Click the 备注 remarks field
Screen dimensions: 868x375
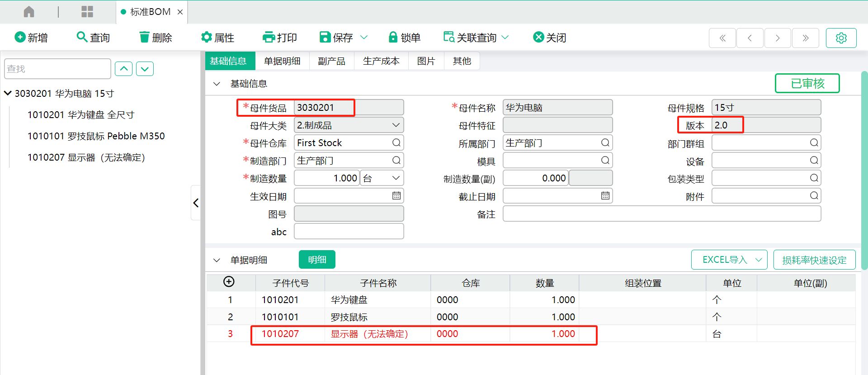(x=662, y=214)
